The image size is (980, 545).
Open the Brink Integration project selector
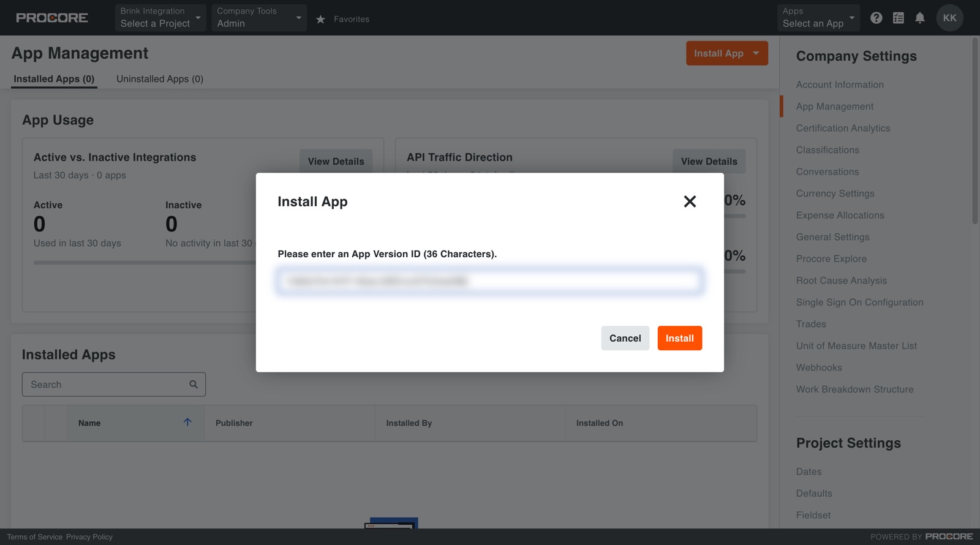coord(160,18)
